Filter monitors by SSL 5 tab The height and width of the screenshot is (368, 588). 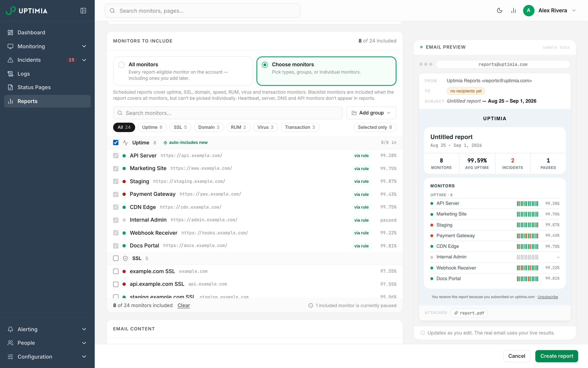click(x=180, y=127)
